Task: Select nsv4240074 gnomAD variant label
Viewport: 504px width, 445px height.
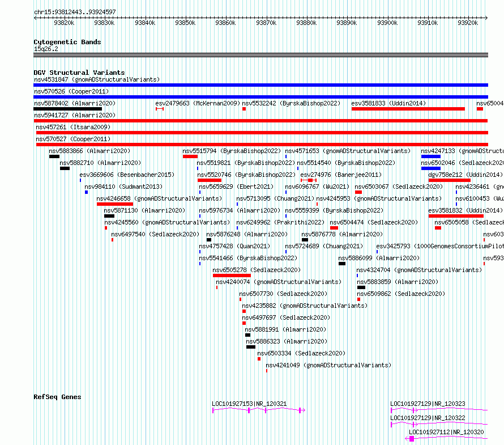Action: [x=279, y=282]
